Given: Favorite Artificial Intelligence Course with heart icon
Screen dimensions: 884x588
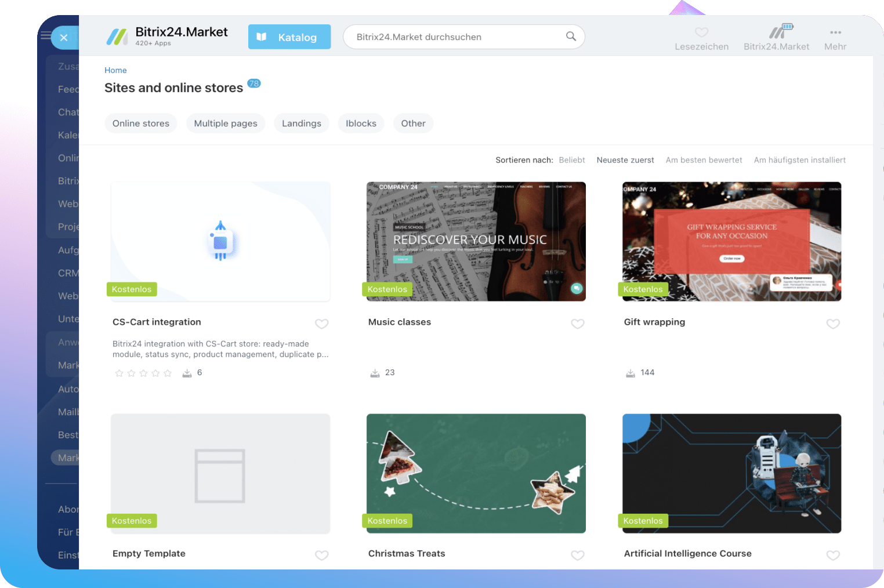Looking at the screenshot, I should click(834, 555).
